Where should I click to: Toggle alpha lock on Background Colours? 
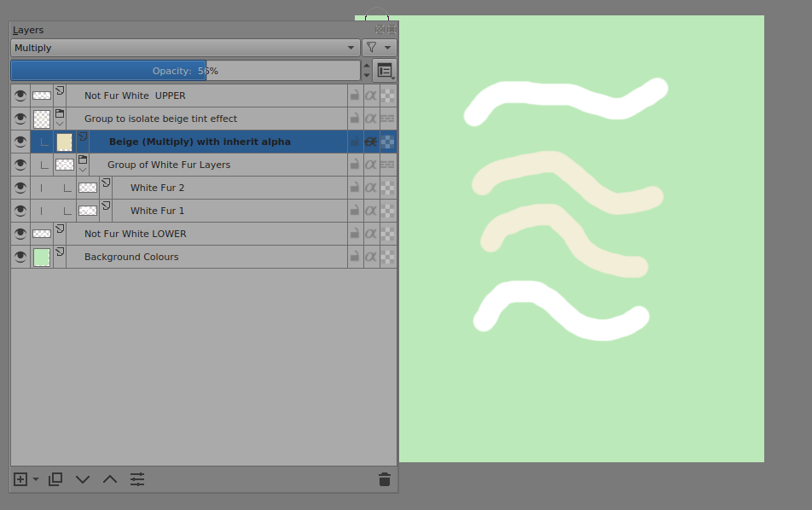(x=387, y=257)
